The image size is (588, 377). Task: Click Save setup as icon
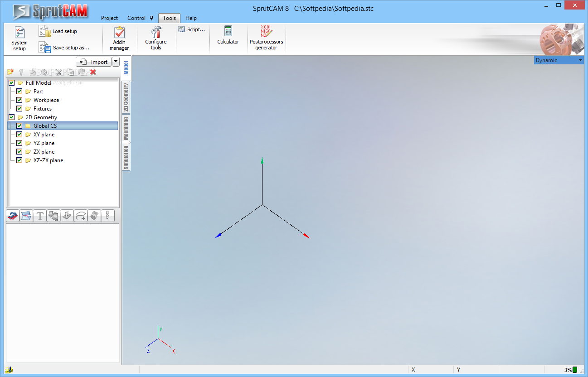pos(44,47)
